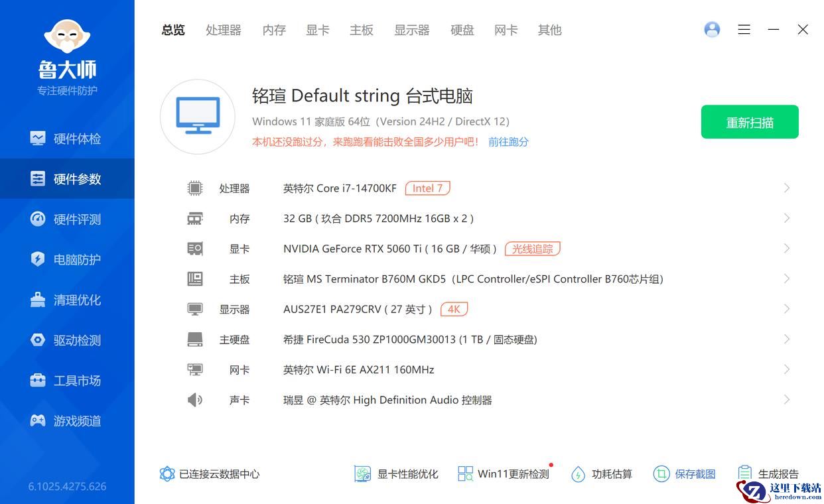This screenshot has width=824, height=504.
Task: Click the 4K display badge
Action: tap(454, 309)
